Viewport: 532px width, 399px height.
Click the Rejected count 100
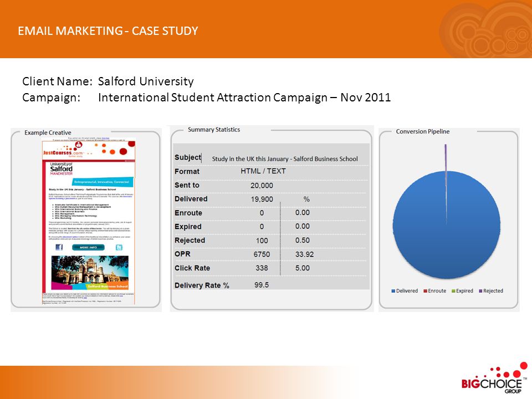[x=262, y=241]
